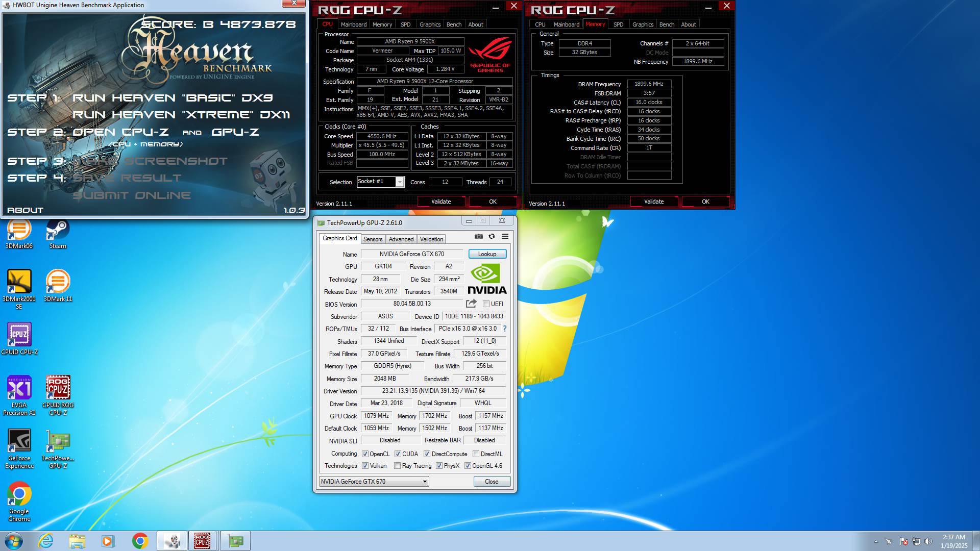Open the GPU-Z hamburger menu icon
The height and width of the screenshot is (551, 980).
pos(505,236)
